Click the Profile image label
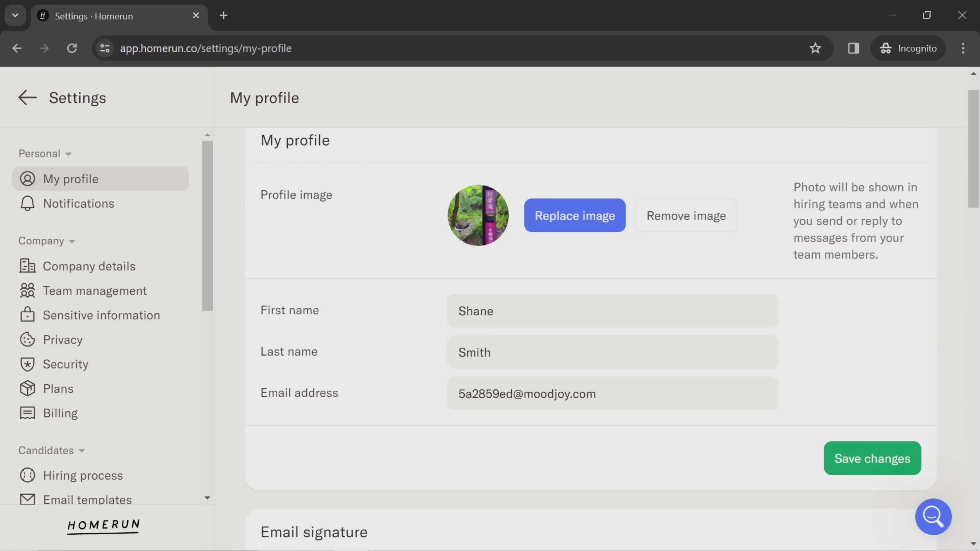This screenshot has width=980, height=551. (296, 195)
